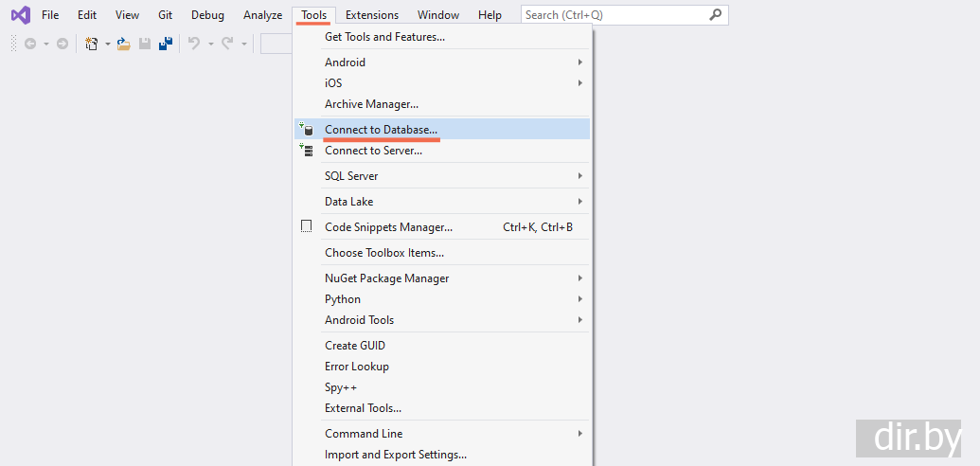
Task: Click the single-disk Save icon
Action: [145, 44]
